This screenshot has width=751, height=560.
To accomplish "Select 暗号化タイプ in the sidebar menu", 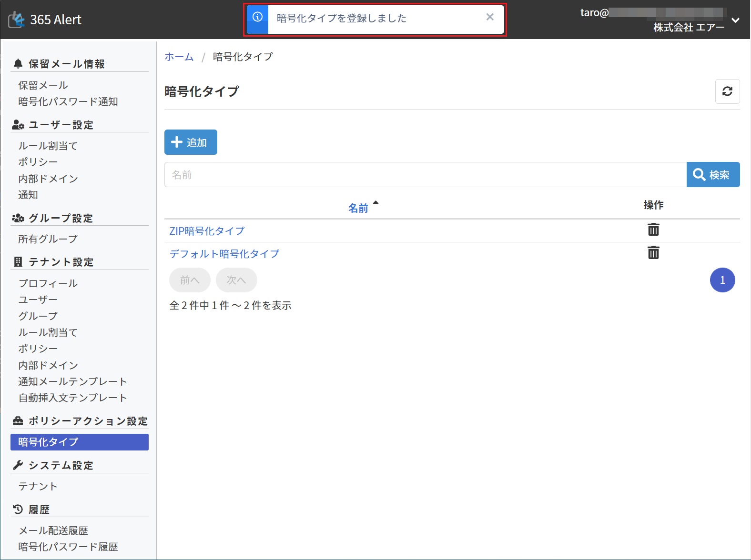I will click(x=79, y=442).
